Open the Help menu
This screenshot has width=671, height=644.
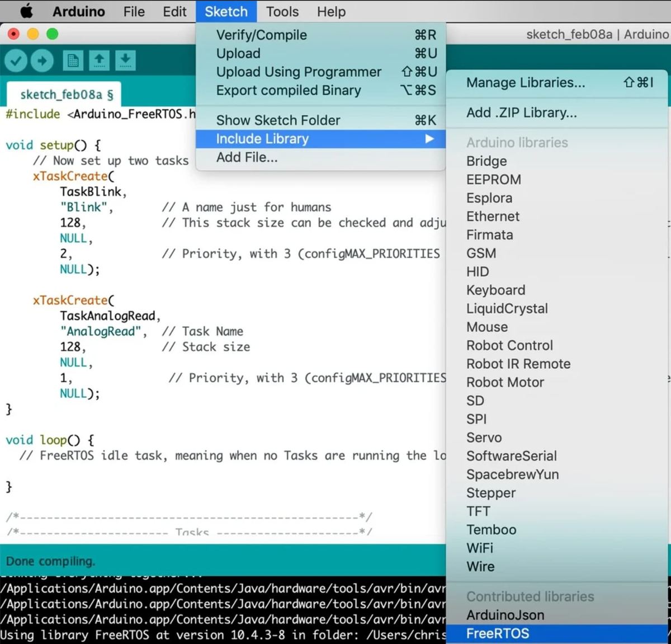(x=331, y=11)
